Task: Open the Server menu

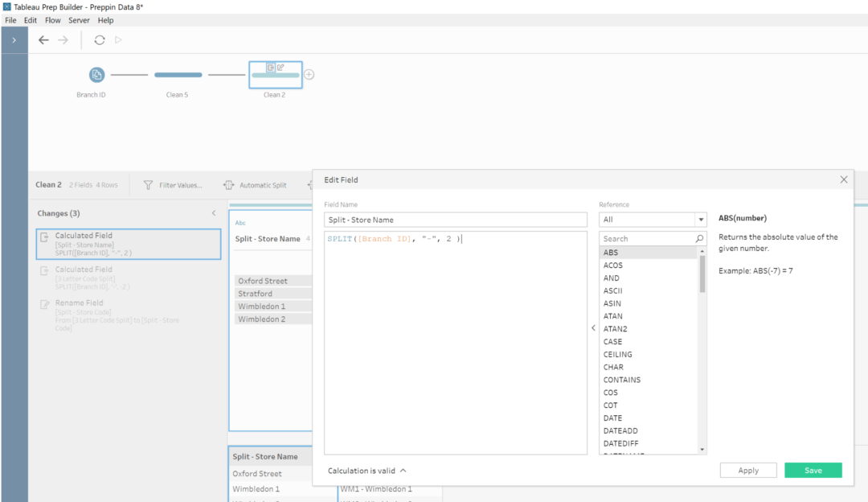Action: click(79, 20)
